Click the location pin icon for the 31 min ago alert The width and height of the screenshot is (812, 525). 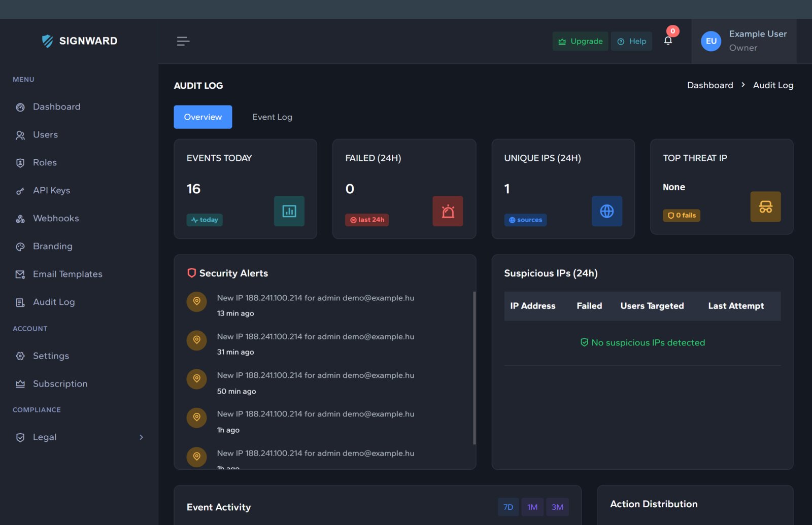196,340
